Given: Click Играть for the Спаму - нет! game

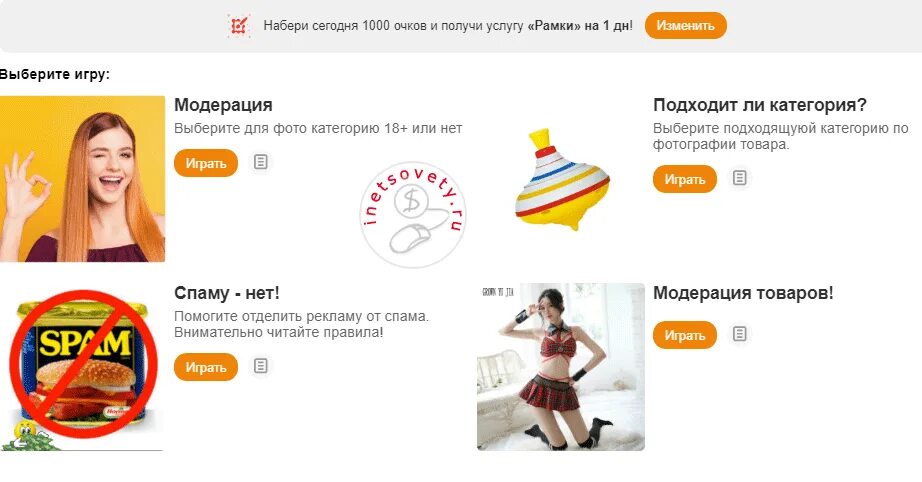Looking at the screenshot, I should [x=206, y=367].
